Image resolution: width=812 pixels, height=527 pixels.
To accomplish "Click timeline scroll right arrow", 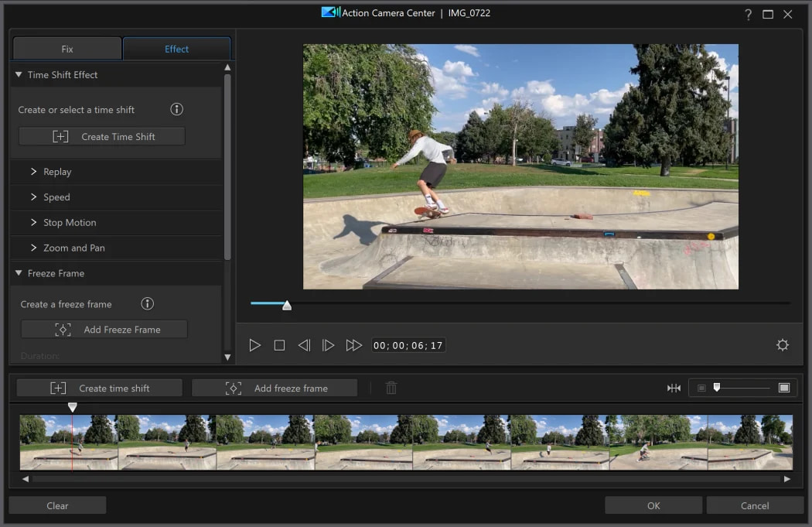I will coord(787,479).
